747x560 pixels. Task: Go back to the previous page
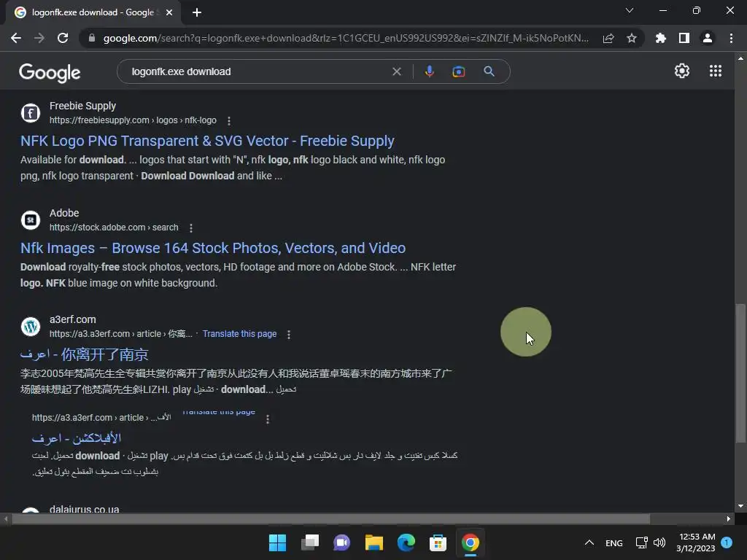point(16,38)
